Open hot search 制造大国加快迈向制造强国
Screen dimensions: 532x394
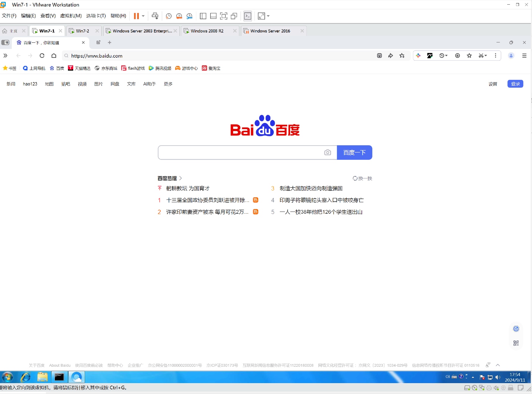click(311, 188)
